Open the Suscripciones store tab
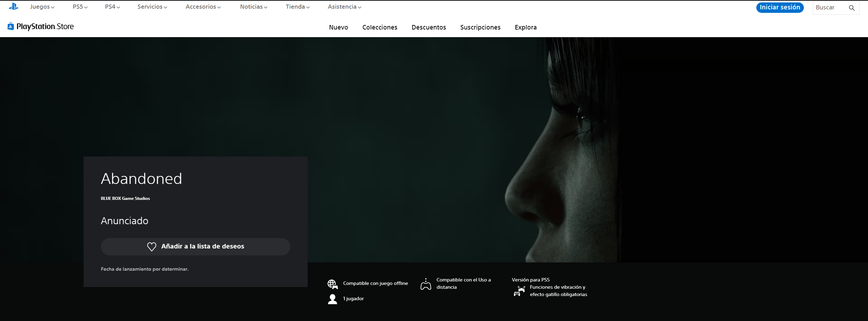This screenshot has width=868, height=321. click(x=480, y=27)
